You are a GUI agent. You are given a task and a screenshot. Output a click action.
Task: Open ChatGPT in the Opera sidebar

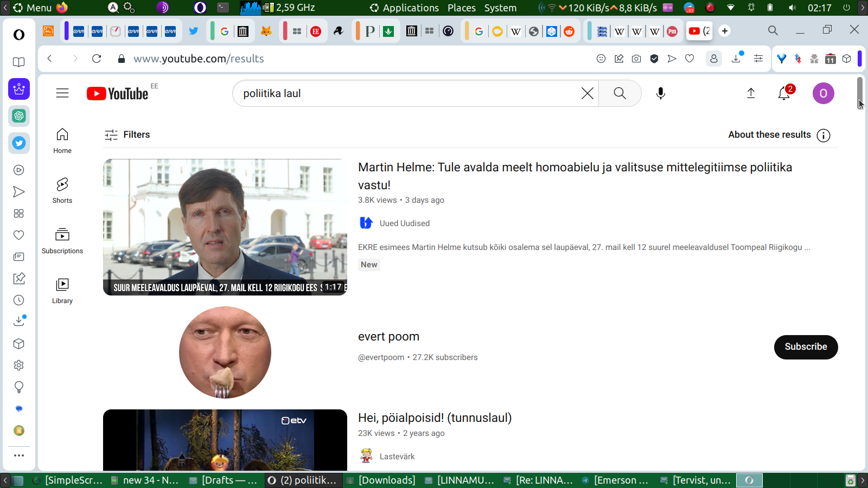click(19, 115)
